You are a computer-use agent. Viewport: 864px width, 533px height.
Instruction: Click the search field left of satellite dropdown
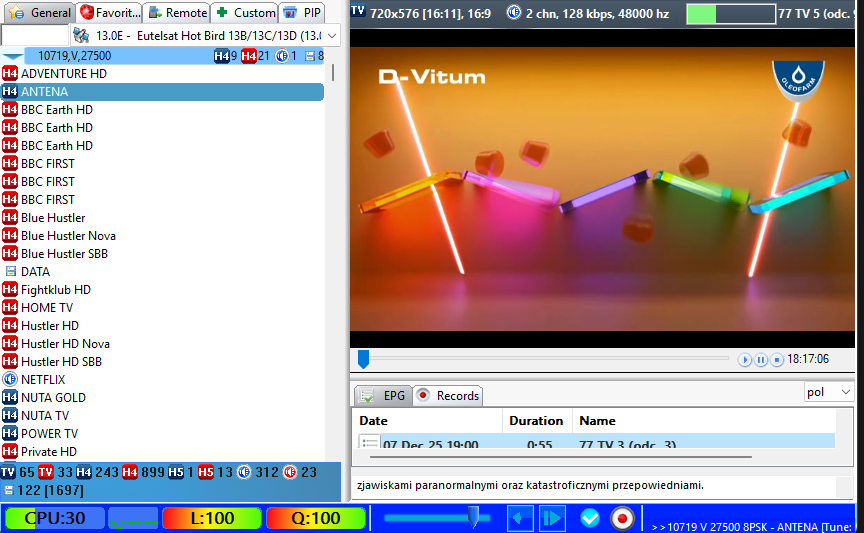coord(35,36)
